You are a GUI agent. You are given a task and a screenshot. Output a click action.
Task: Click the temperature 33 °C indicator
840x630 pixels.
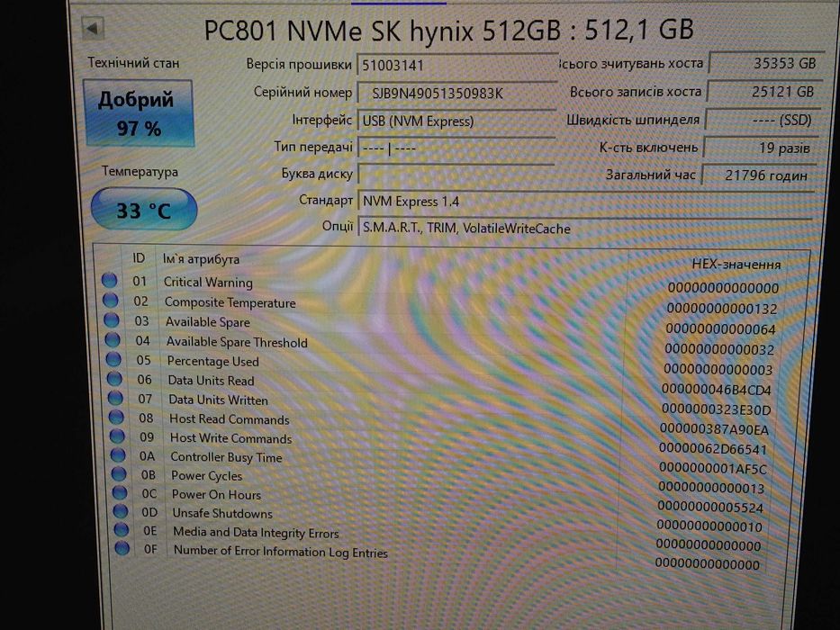coord(144,210)
